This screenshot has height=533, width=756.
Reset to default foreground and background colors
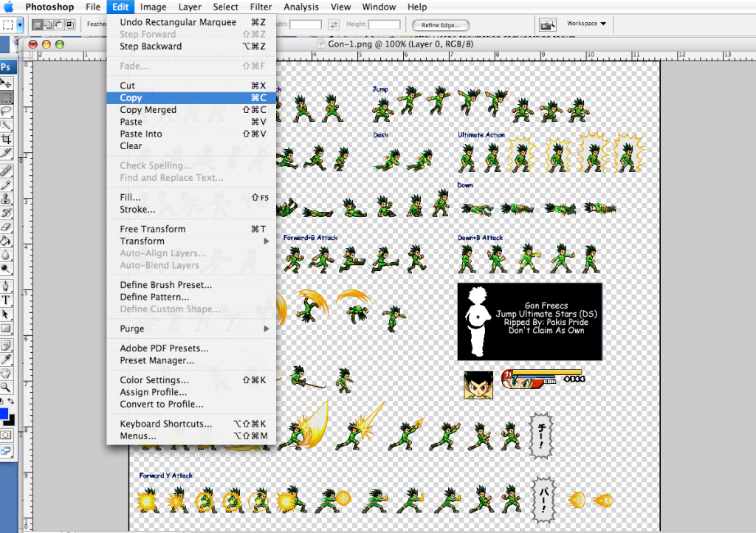click(1, 401)
